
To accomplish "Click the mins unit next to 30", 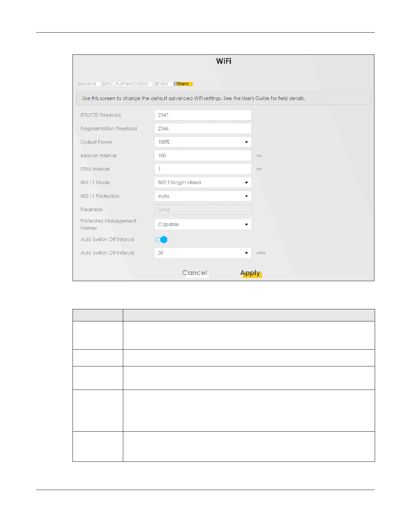I will pyautogui.click(x=261, y=253).
